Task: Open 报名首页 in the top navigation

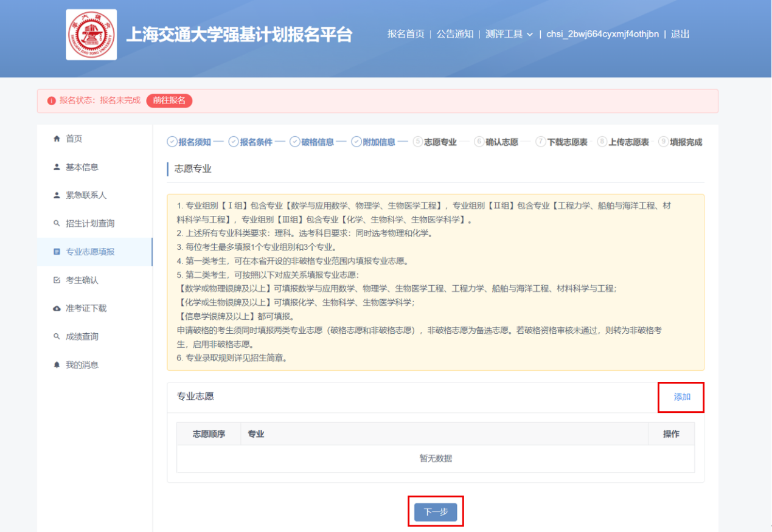Action: (406, 34)
